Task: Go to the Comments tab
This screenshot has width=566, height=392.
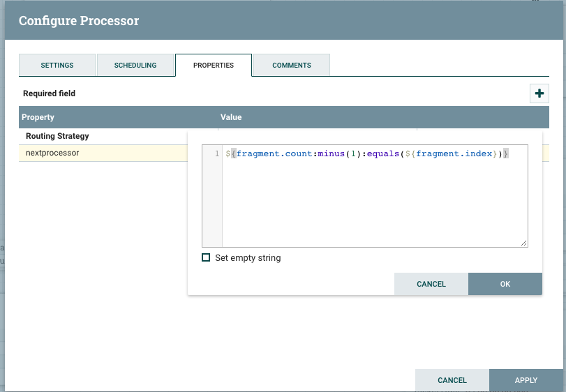Action: (292, 65)
